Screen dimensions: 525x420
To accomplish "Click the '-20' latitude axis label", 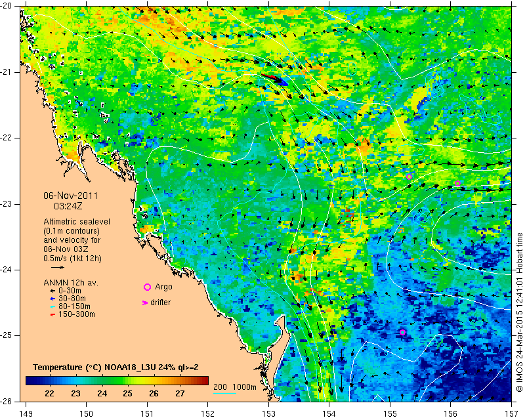I will (x=7, y=7).
